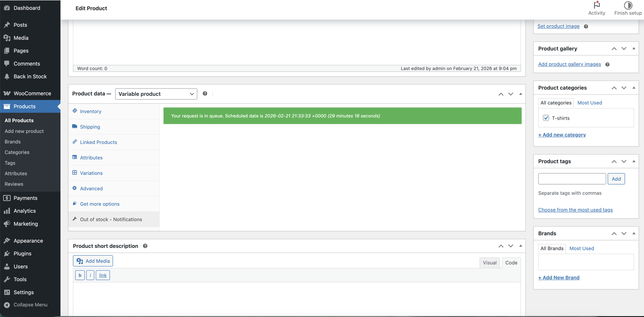Uncheck the T-shirts category checkbox
644x317 pixels.
click(x=546, y=118)
